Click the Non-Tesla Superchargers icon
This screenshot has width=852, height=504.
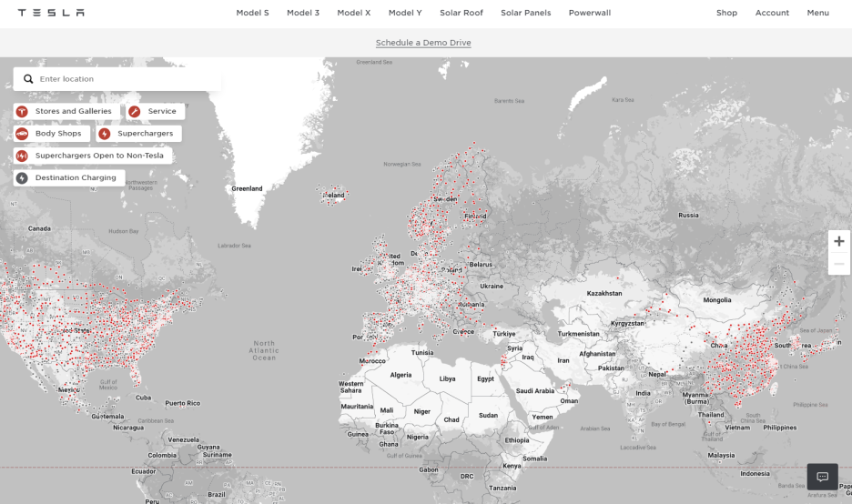[22, 156]
